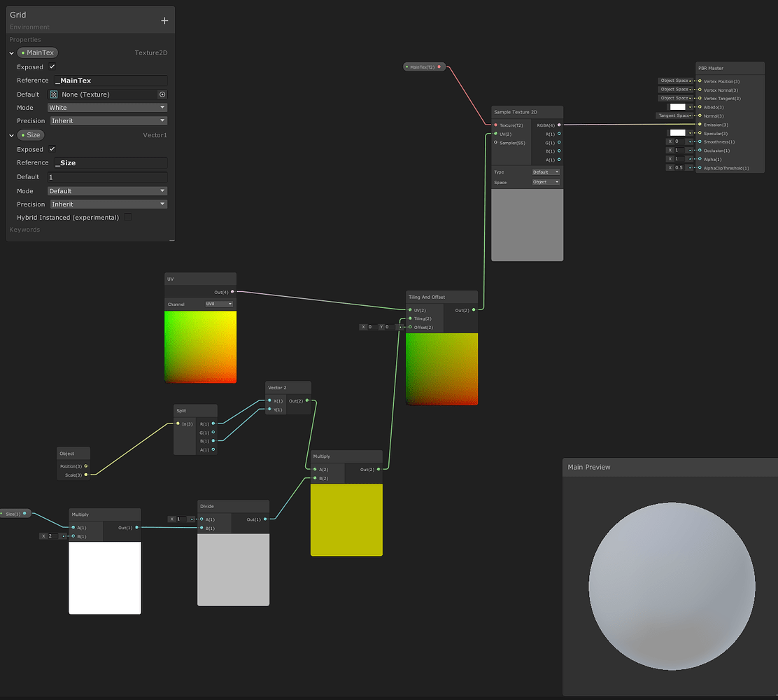Image resolution: width=778 pixels, height=700 pixels.
Task: Open the Mode dropdown set to White
Action: click(x=107, y=107)
